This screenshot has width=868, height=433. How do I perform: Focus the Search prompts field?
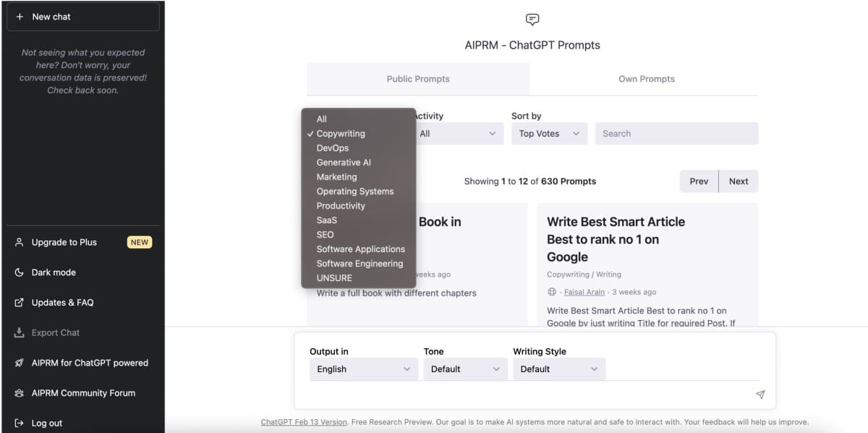tap(676, 133)
